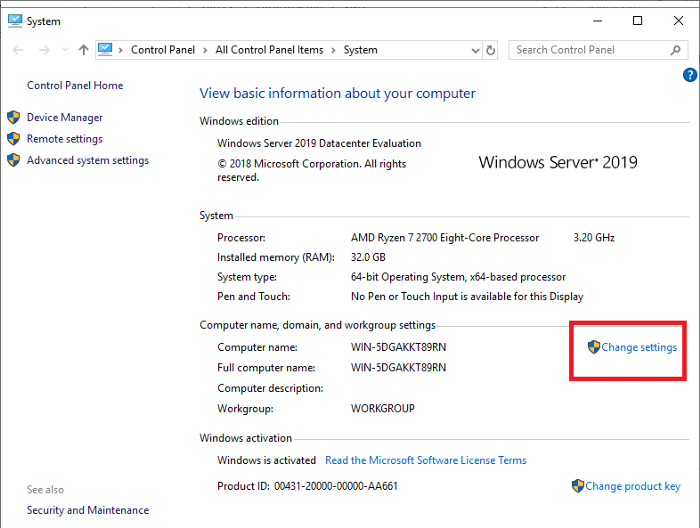Open recent locations dropdown arrow
The image size is (700, 528).
[65, 50]
